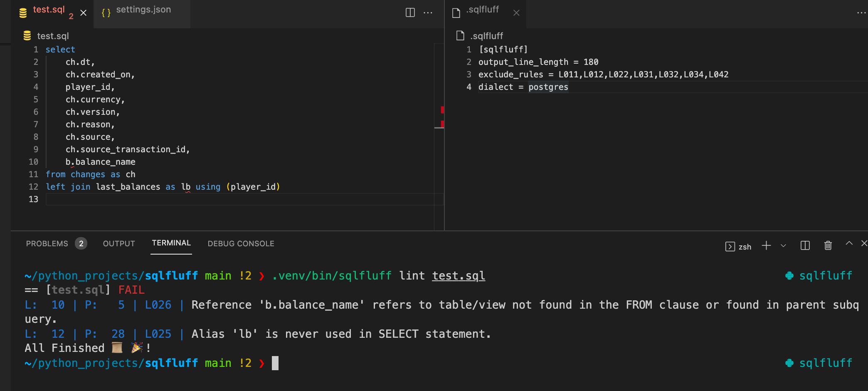Image resolution: width=868 pixels, height=391 pixels.
Task: Switch to the Debug Console tab
Action: [241, 243]
